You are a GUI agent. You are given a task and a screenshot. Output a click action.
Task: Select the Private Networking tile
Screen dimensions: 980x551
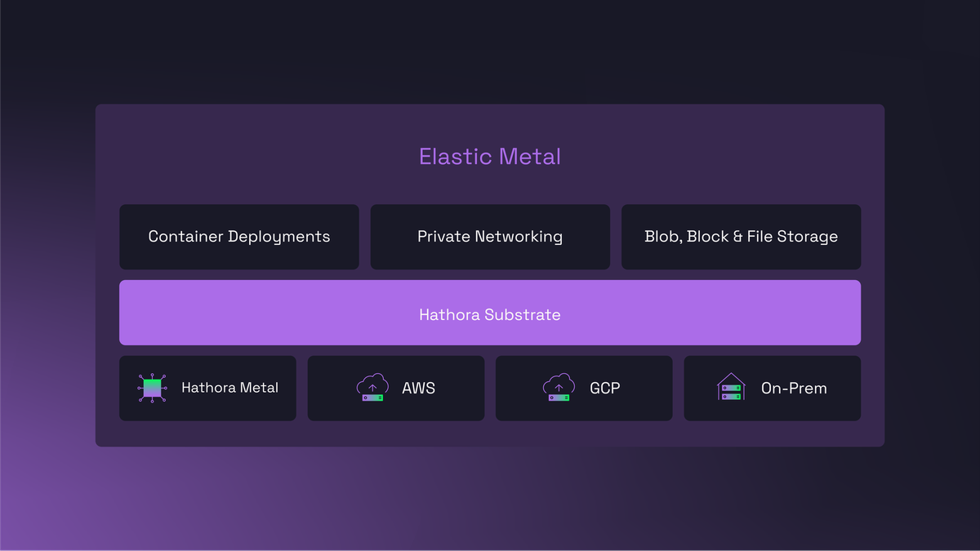coord(490,237)
